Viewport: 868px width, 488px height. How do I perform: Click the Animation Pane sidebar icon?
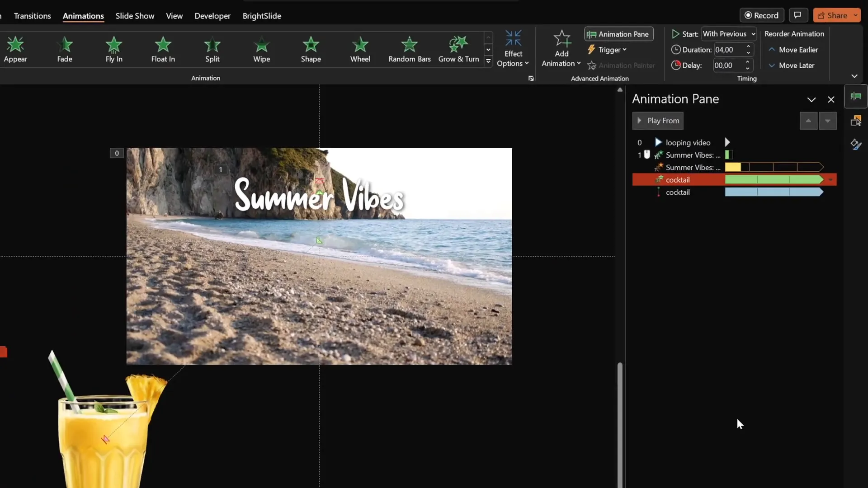856,96
